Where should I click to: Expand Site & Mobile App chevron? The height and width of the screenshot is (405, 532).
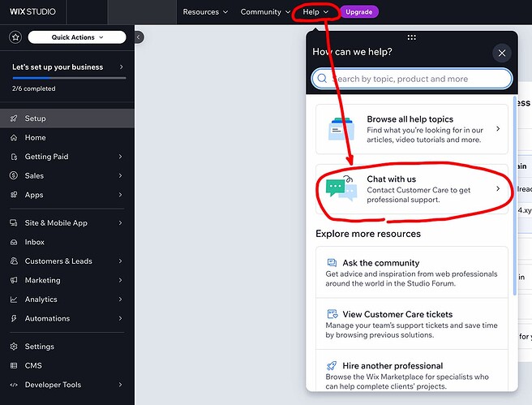(x=121, y=222)
